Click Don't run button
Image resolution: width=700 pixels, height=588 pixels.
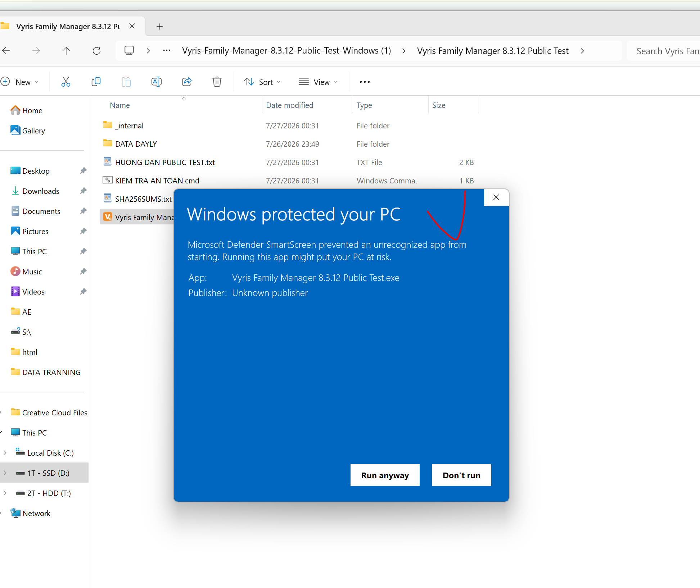click(461, 475)
